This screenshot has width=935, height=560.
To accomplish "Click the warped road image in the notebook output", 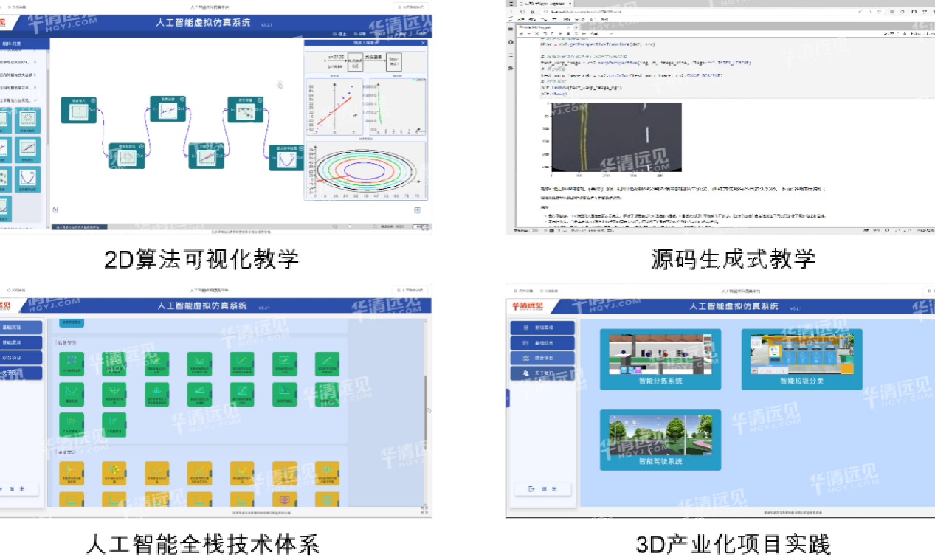I will [x=615, y=136].
